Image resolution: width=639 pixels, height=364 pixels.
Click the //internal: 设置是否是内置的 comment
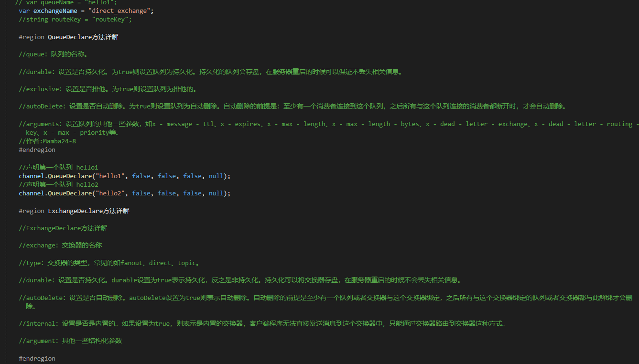click(x=262, y=323)
